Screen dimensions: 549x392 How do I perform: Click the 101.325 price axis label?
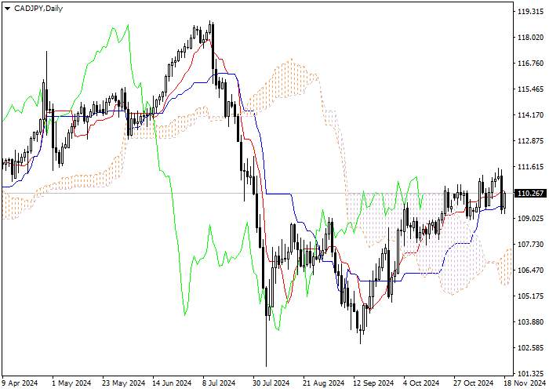point(530,373)
